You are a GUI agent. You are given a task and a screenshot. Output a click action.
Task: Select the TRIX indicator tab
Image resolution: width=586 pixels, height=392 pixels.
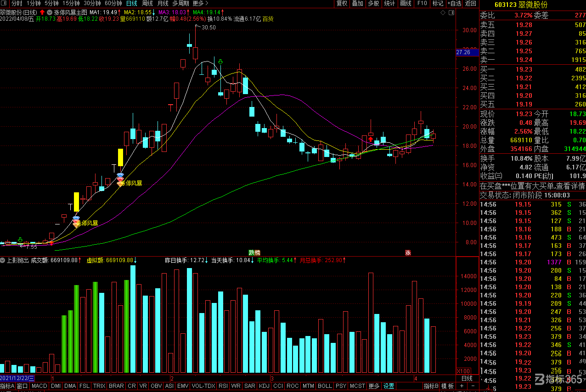coord(99,386)
